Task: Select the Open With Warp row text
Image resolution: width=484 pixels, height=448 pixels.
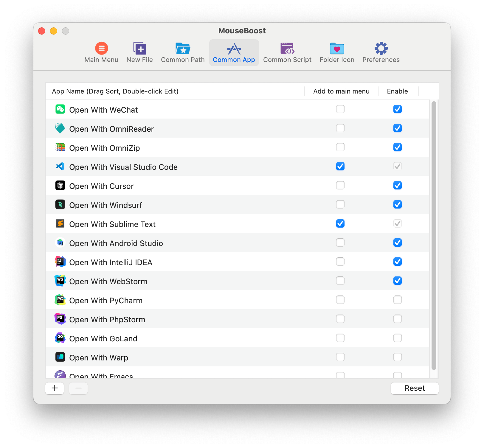Action: 99,358
